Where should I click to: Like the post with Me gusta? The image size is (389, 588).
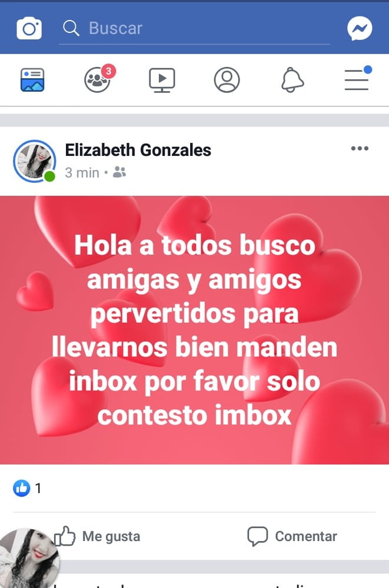coord(97,536)
